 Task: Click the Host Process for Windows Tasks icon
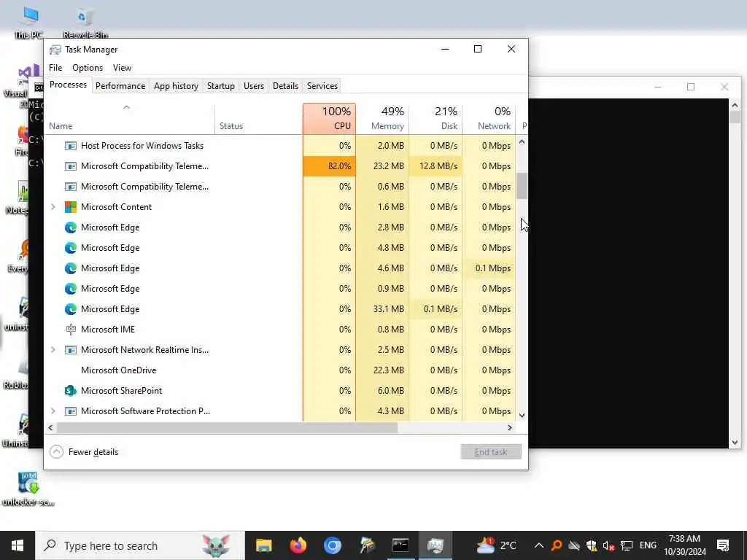(71, 146)
